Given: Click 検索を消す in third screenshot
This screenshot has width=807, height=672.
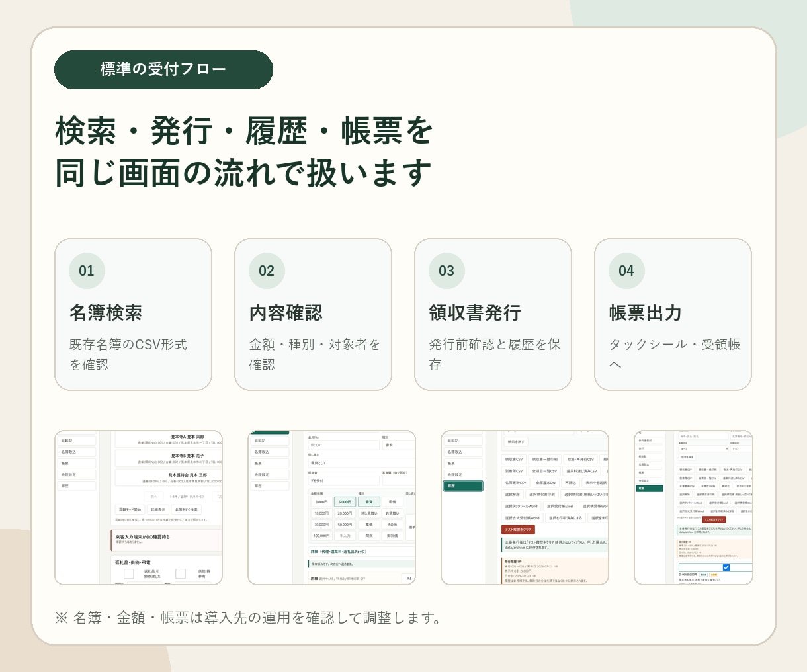Looking at the screenshot, I should pos(516,442).
